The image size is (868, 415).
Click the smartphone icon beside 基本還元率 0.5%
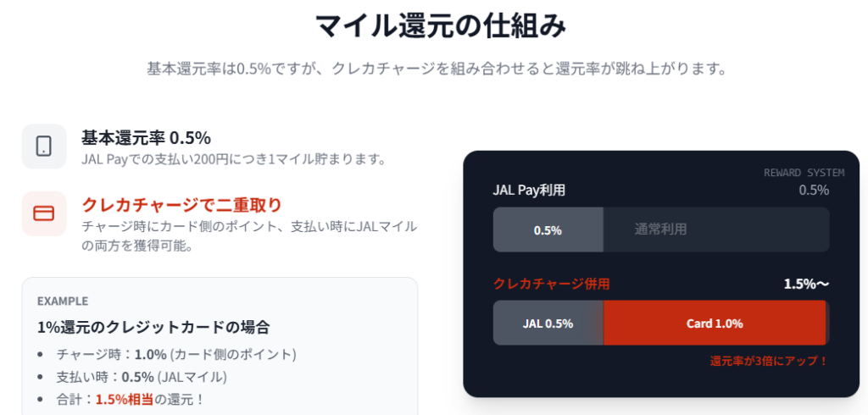(44, 146)
